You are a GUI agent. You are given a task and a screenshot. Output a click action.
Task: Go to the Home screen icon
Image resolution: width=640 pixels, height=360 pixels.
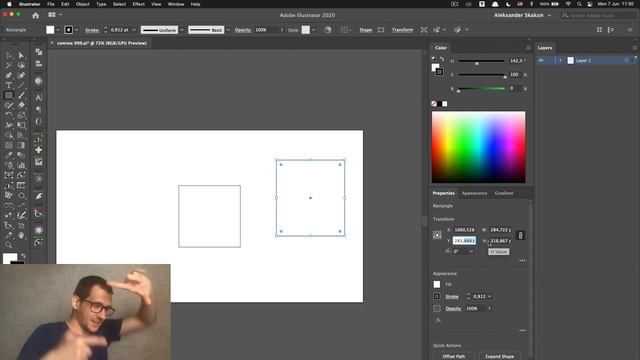36,15
